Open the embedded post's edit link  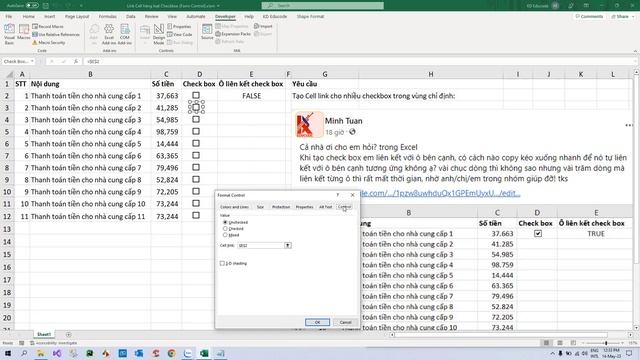tap(441, 193)
